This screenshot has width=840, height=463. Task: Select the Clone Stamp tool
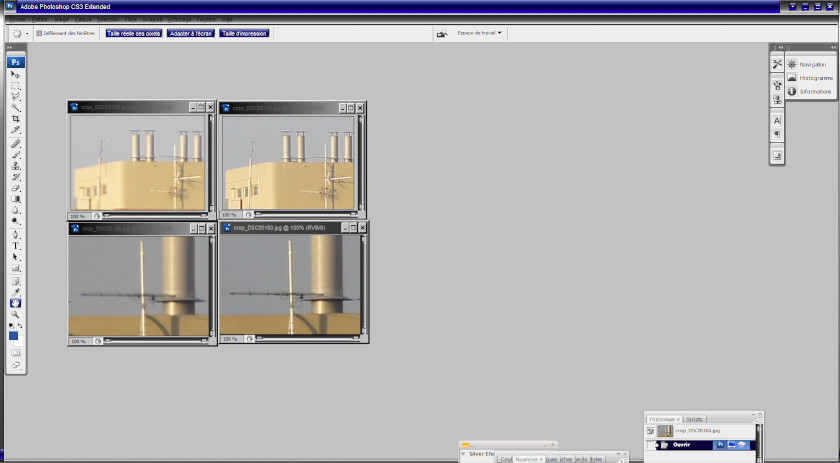click(x=16, y=166)
